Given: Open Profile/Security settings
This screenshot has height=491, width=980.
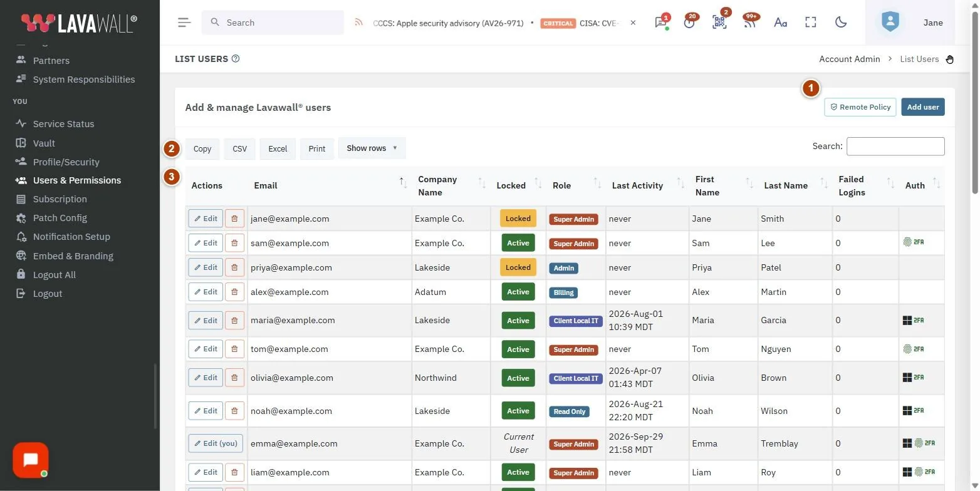Looking at the screenshot, I should 66,162.
